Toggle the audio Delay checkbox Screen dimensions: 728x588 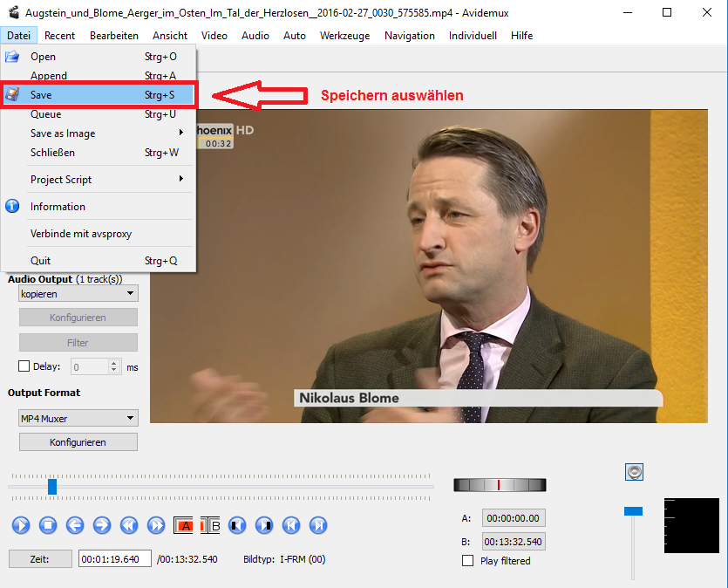tap(24, 367)
